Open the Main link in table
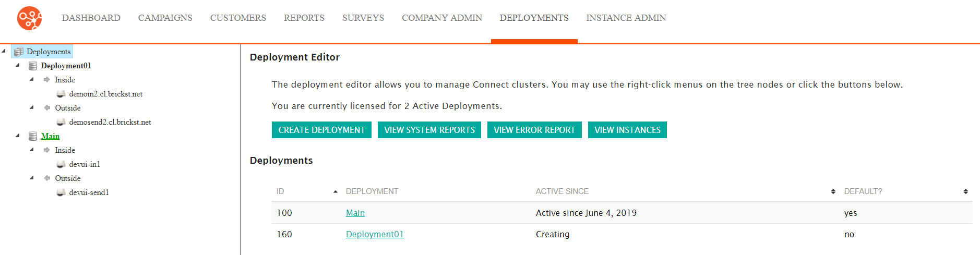 tap(355, 213)
